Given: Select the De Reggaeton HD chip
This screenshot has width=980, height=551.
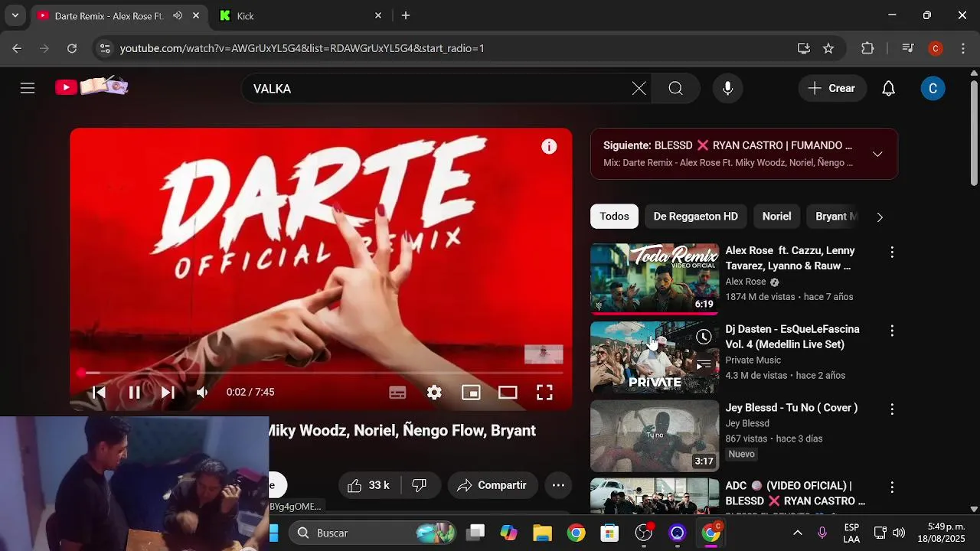Looking at the screenshot, I should pyautogui.click(x=695, y=217).
